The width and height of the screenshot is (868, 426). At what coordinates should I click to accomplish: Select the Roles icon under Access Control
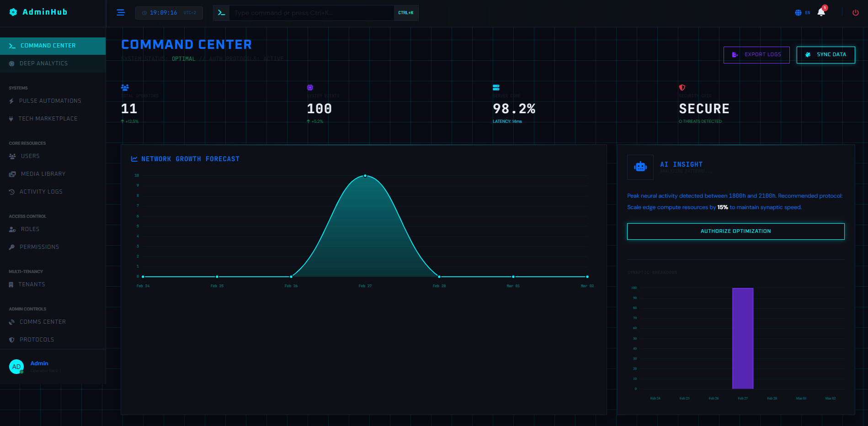[x=12, y=229]
